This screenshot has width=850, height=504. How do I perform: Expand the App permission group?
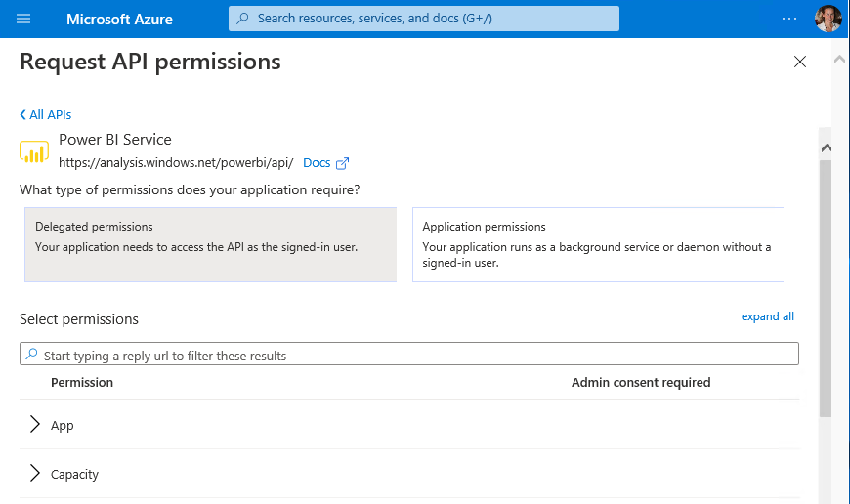(x=35, y=425)
